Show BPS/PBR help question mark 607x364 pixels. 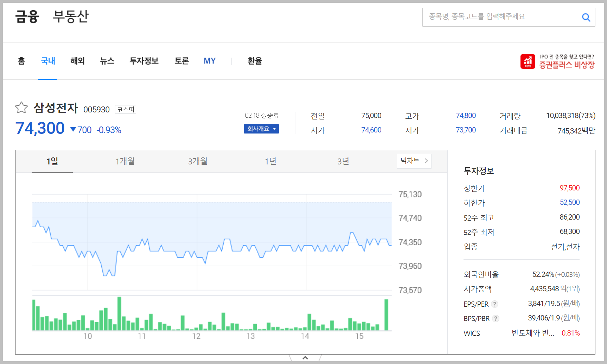[496, 318]
